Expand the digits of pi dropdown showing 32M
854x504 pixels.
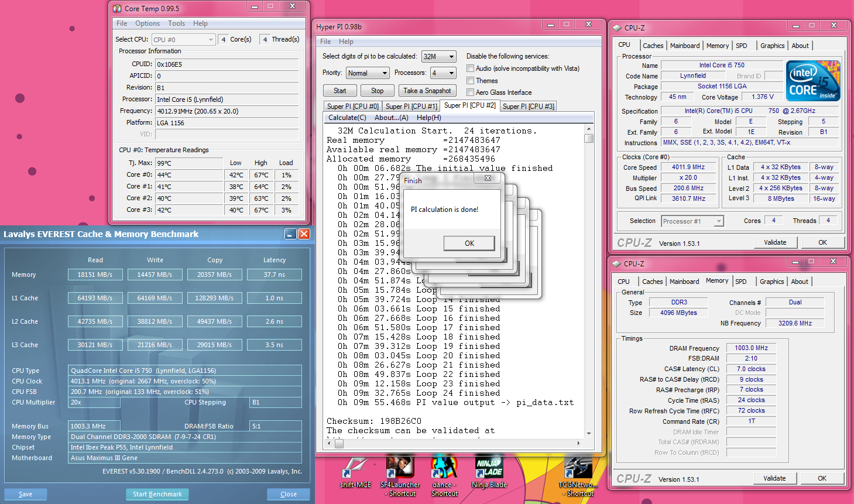tap(438, 56)
